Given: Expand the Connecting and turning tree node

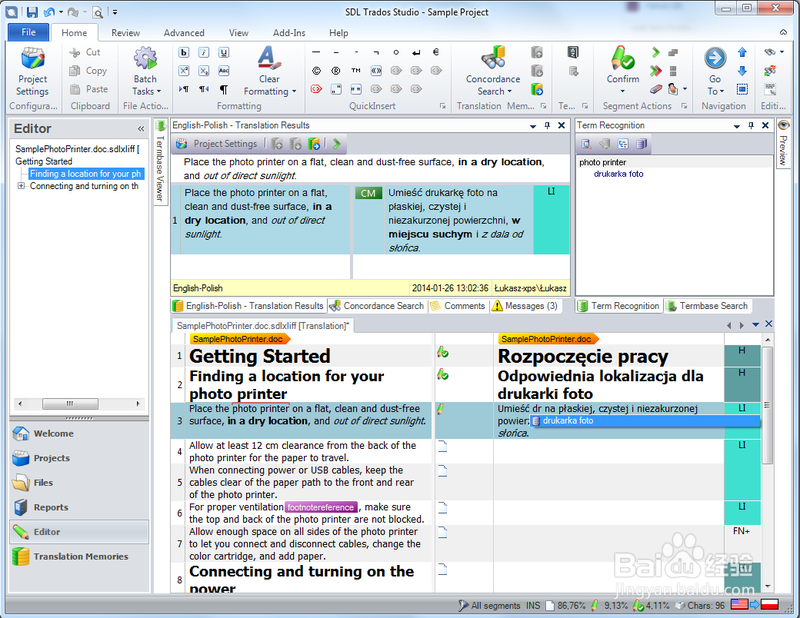Looking at the screenshot, I should click(x=21, y=186).
